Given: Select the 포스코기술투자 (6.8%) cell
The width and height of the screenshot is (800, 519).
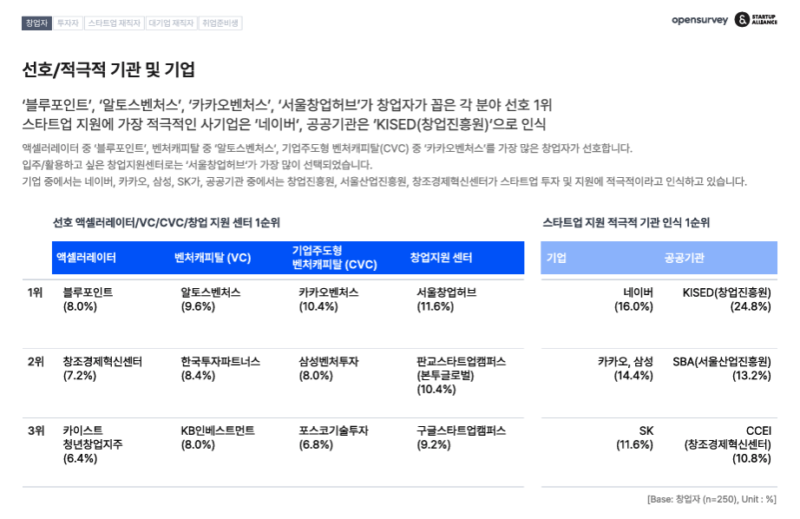Looking at the screenshot, I should (x=333, y=437).
